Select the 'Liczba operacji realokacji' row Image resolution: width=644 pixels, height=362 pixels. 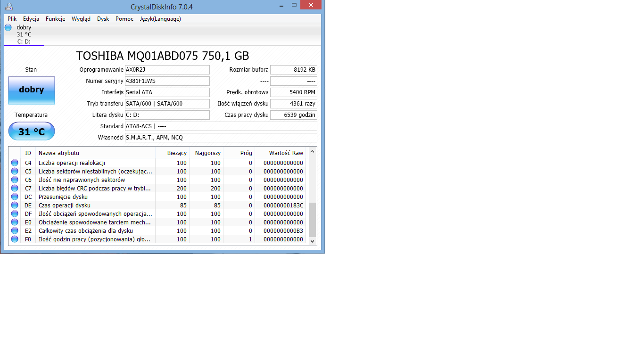tap(157, 163)
